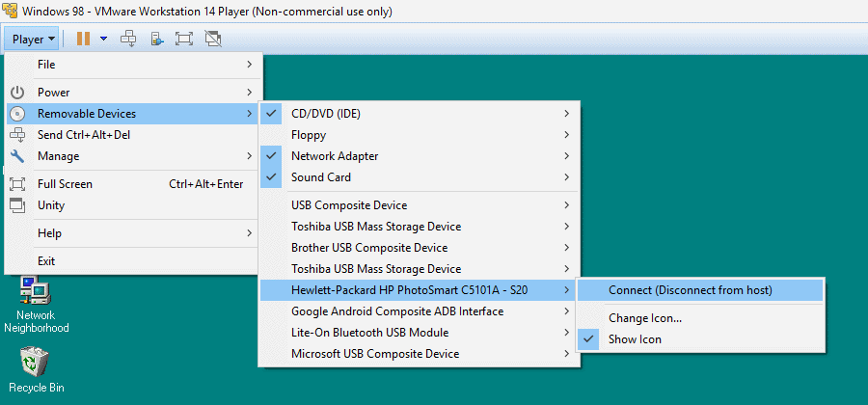Click the Pause virtual machine icon

tap(83, 39)
